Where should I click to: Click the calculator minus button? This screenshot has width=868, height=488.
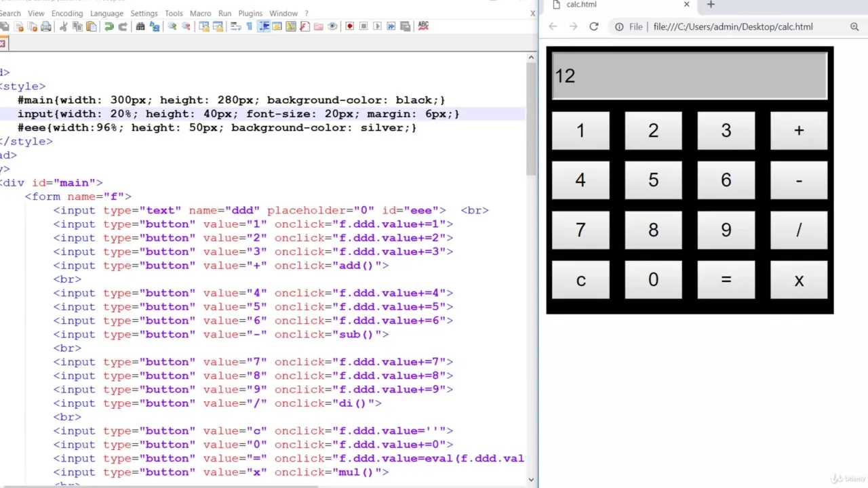coord(799,180)
